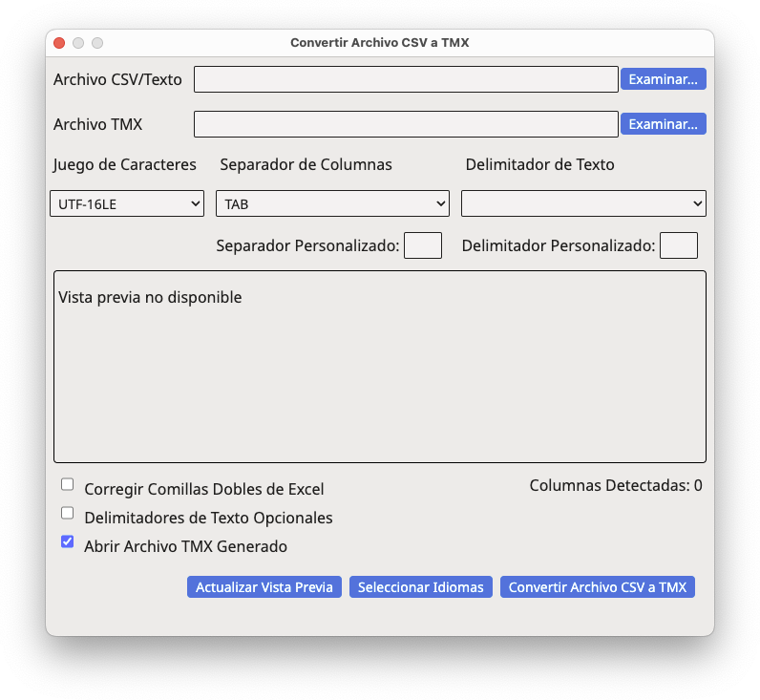Click the 'Separador de Columnas' label
Image resolution: width=760 pixels, height=700 pixels.
pos(306,165)
